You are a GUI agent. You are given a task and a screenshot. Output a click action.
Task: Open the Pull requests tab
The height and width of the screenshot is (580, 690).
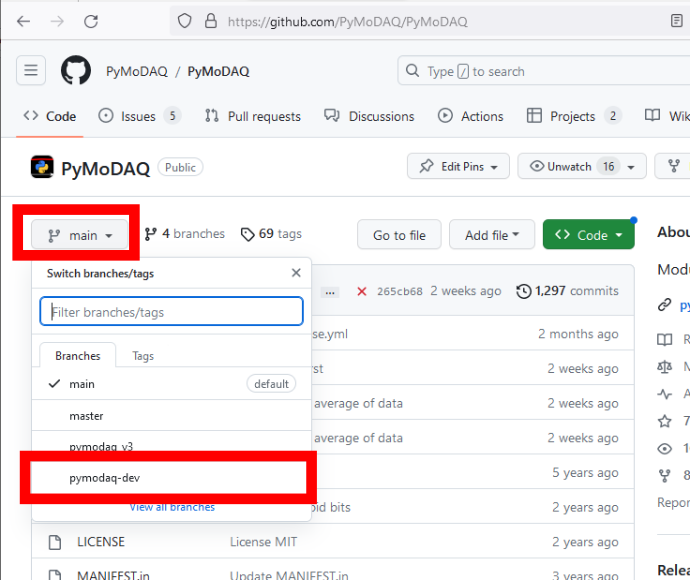[x=253, y=116]
